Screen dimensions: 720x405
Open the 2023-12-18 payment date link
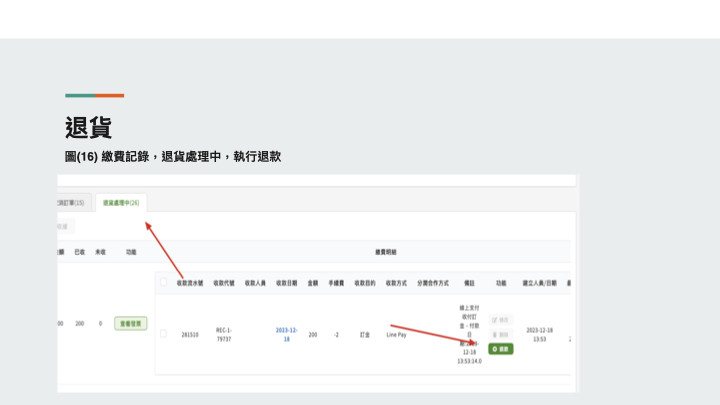pyautogui.click(x=287, y=334)
